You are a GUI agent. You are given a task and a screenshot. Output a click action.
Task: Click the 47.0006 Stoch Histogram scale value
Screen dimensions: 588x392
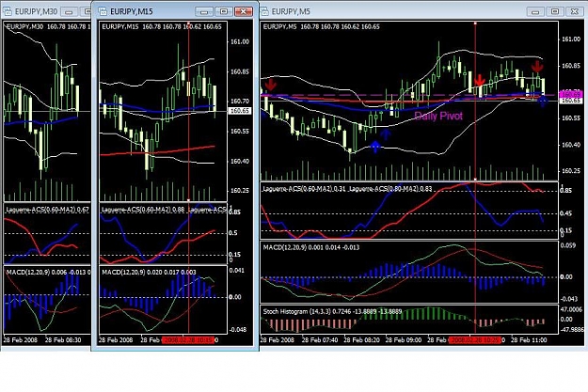[x=572, y=309]
